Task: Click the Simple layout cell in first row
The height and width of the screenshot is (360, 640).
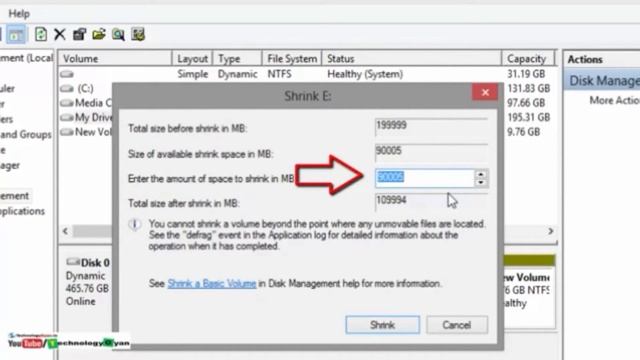Action: [193, 74]
